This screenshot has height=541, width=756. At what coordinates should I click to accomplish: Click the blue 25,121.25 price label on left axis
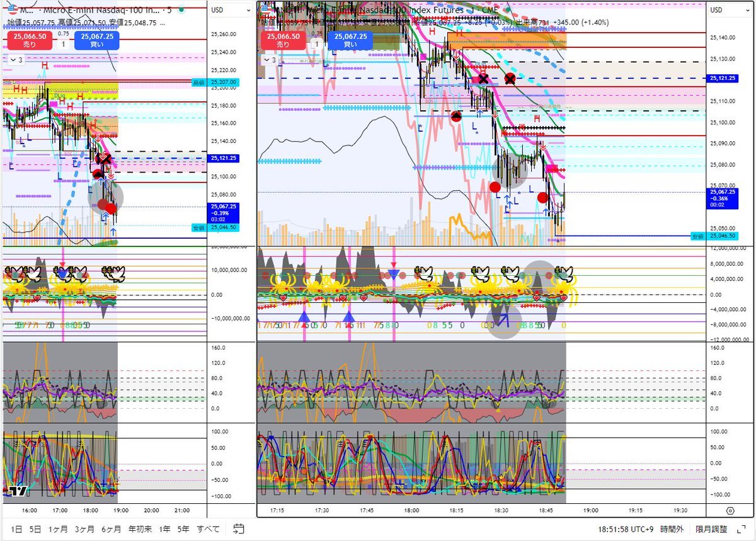tap(223, 159)
